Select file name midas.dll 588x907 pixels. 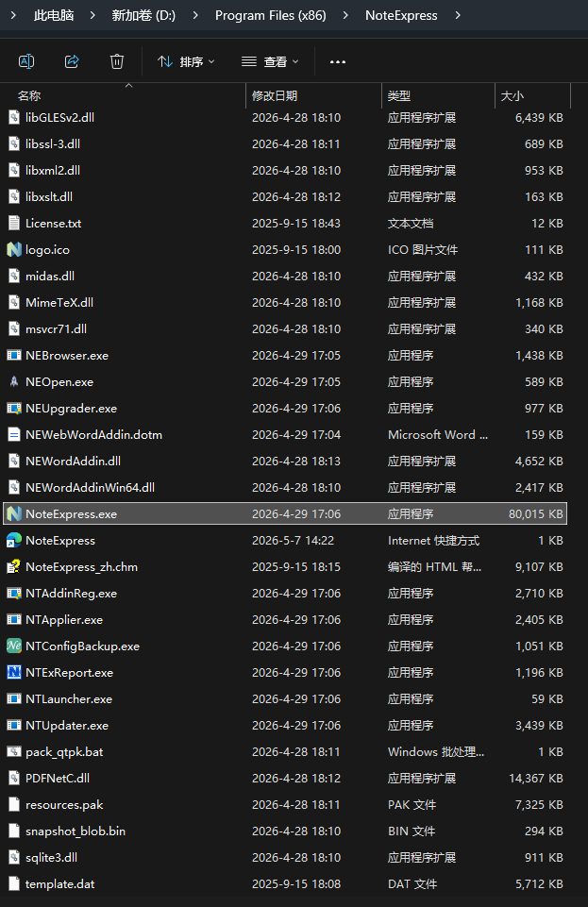click(50, 277)
